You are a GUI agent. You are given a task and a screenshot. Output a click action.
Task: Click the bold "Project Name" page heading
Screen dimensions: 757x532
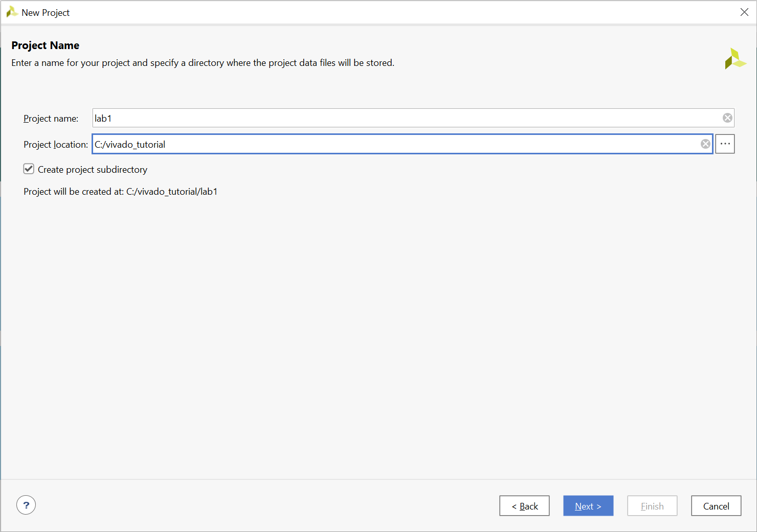coord(46,45)
